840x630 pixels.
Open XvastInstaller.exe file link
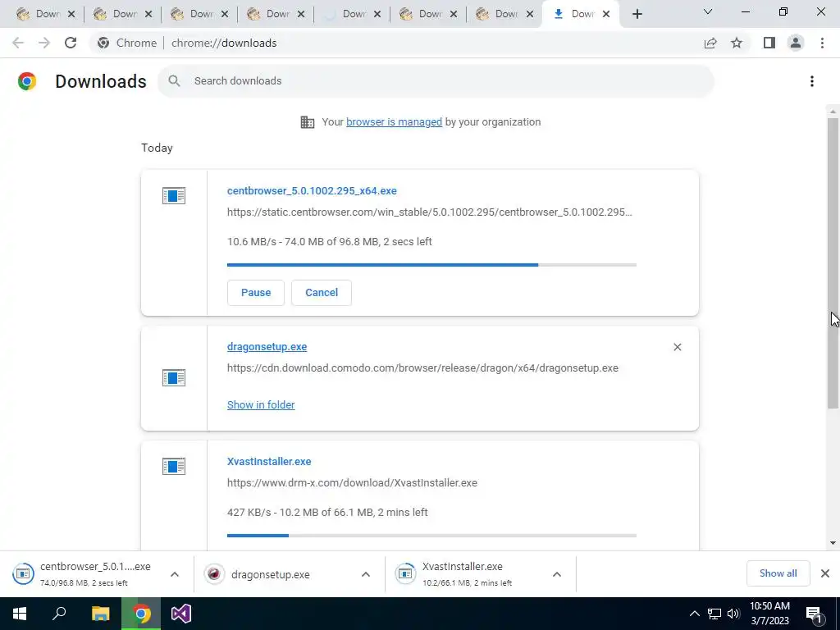pyautogui.click(x=269, y=461)
